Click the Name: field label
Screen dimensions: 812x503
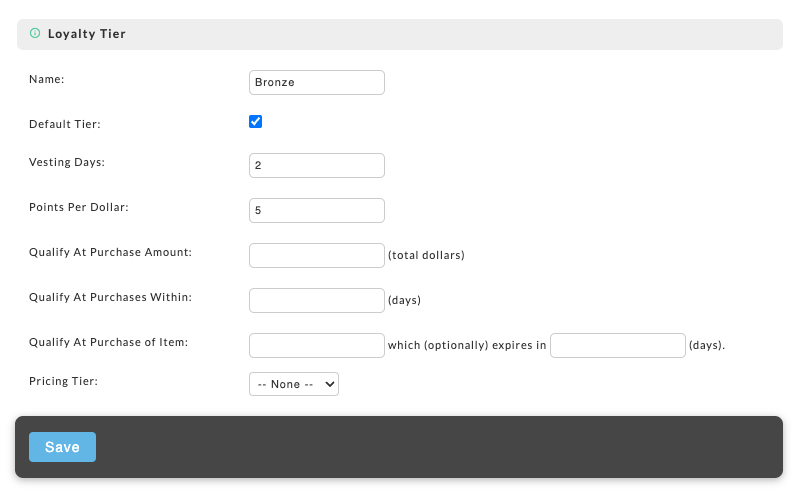tap(47, 79)
